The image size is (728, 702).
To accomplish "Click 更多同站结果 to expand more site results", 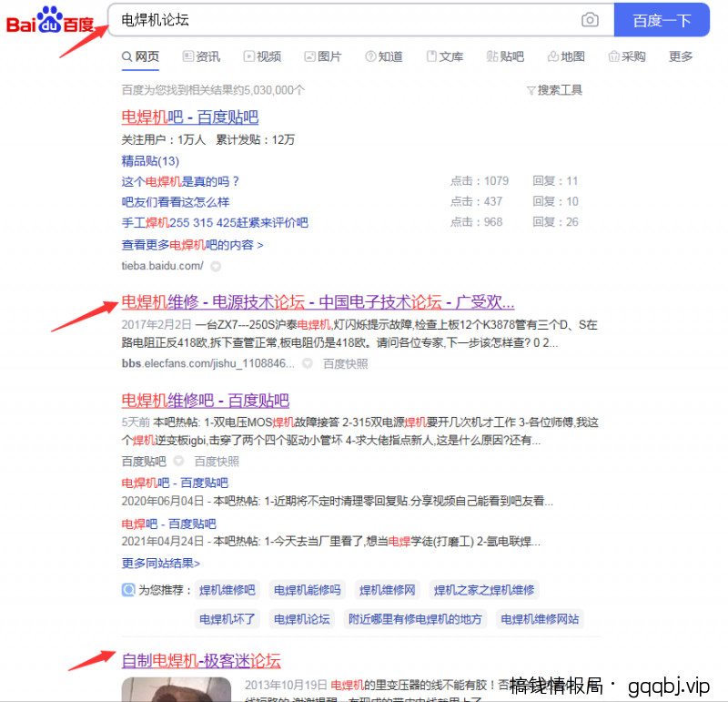I will pos(161,564).
